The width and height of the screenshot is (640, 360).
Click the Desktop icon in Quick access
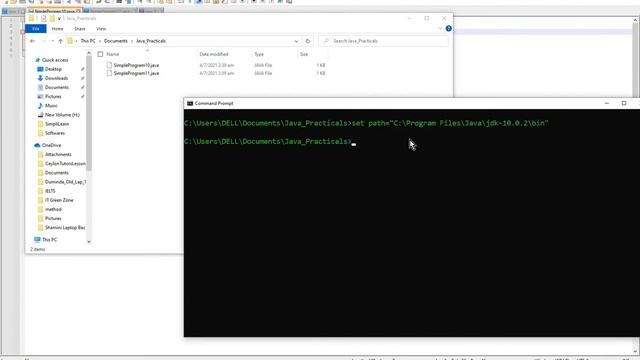pos(40,69)
